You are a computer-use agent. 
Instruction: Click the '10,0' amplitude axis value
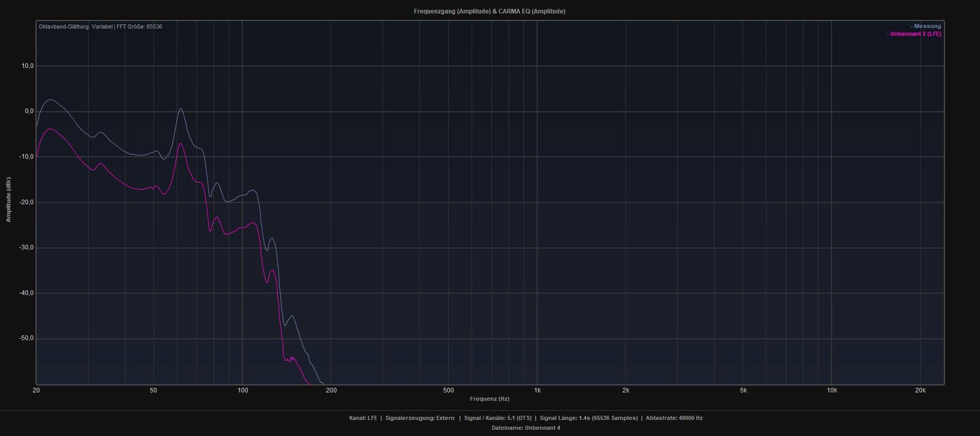tap(27, 66)
